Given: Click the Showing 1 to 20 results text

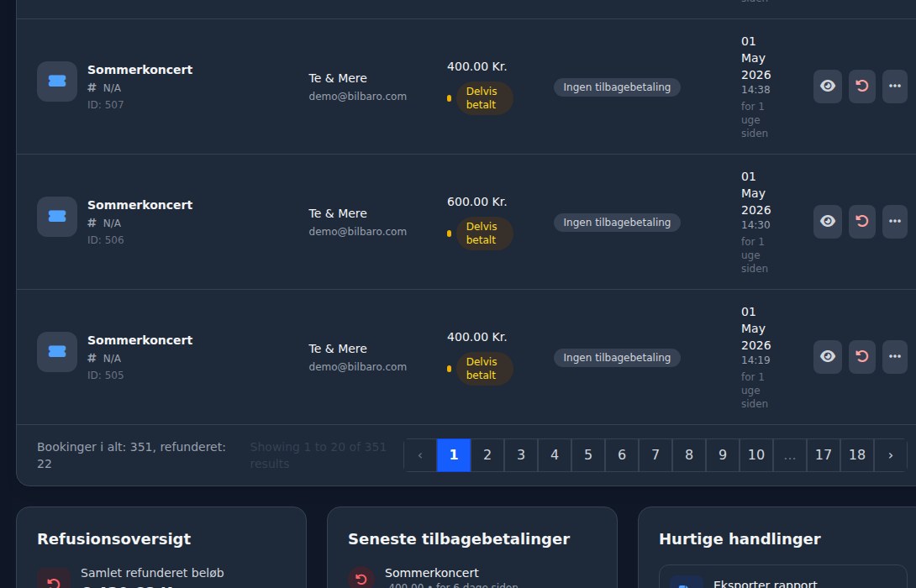Looking at the screenshot, I should (318, 455).
